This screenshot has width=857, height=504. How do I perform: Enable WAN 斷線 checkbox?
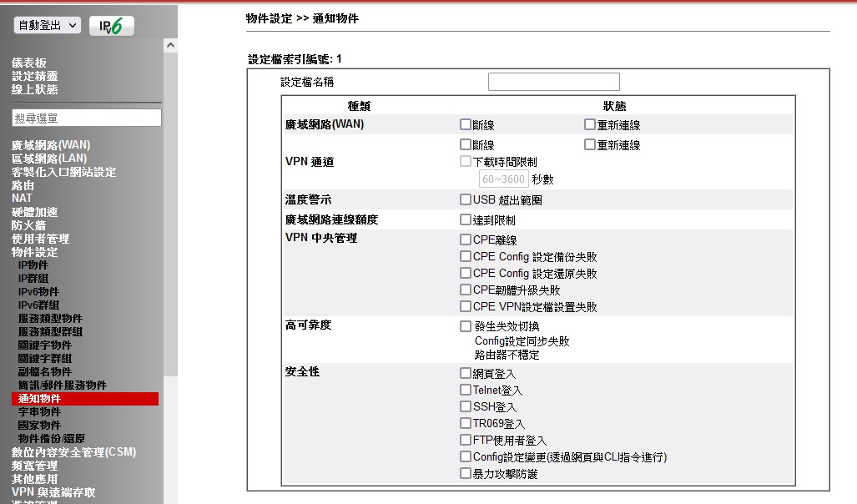pos(466,124)
